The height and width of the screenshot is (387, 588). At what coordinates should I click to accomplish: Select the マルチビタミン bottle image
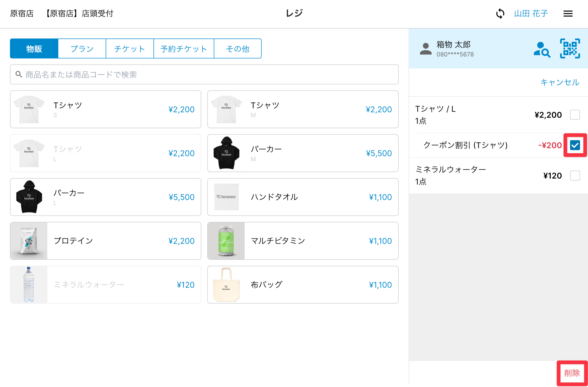pos(226,241)
